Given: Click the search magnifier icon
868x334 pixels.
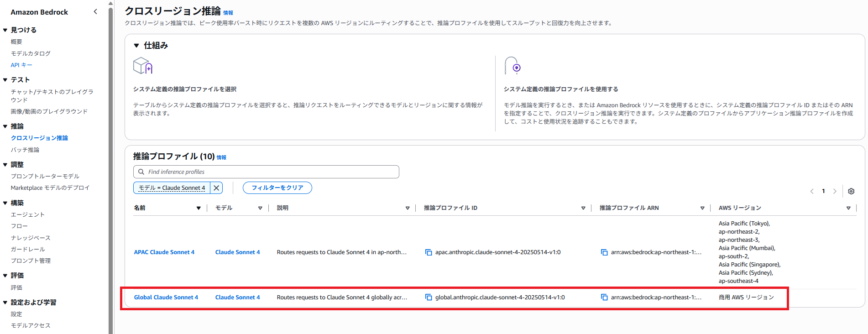Looking at the screenshot, I should (x=141, y=172).
